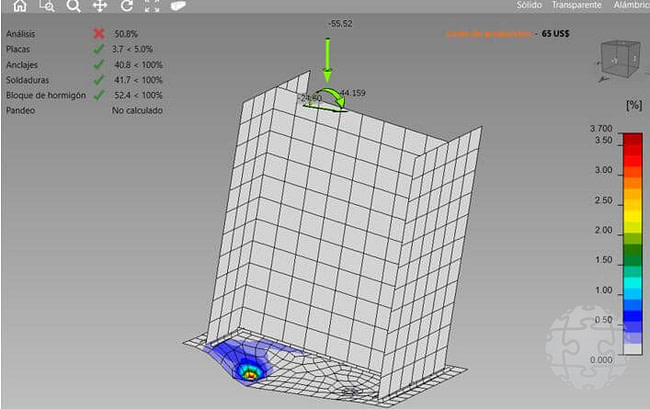The height and width of the screenshot is (409, 650).
Task: Switch to Alámbrico wireframe mode
Action: 630,5
